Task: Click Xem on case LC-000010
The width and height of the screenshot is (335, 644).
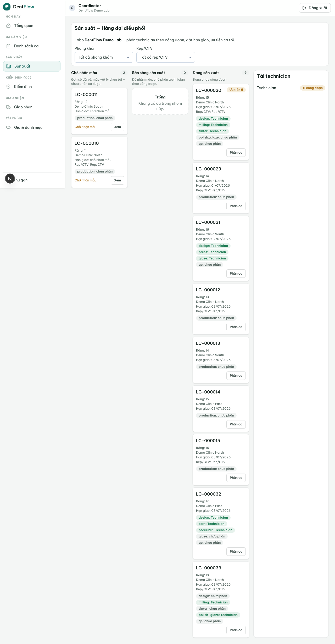Action: point(118,180)
